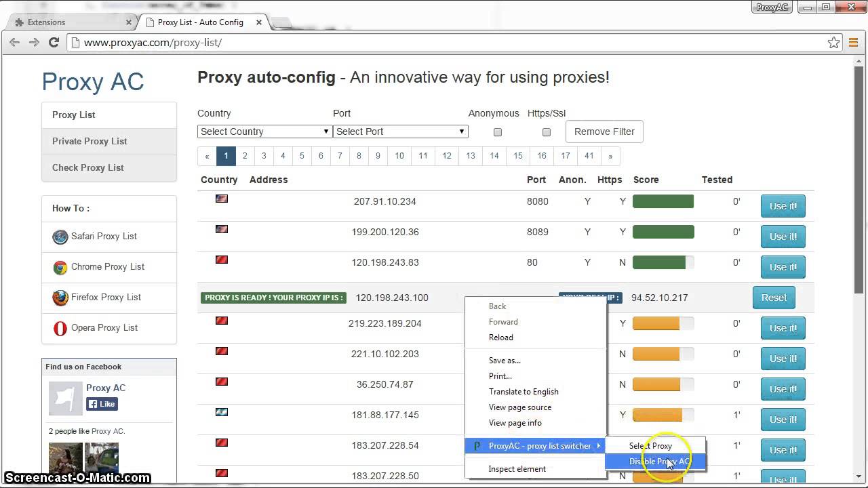Click the flag icon for 120.198.243.83
868x488 pixels.
coord(222,260)
